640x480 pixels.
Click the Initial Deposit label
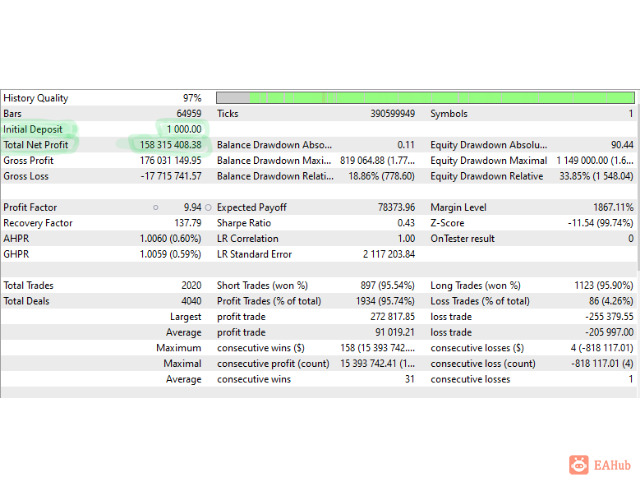click(33, 129)
